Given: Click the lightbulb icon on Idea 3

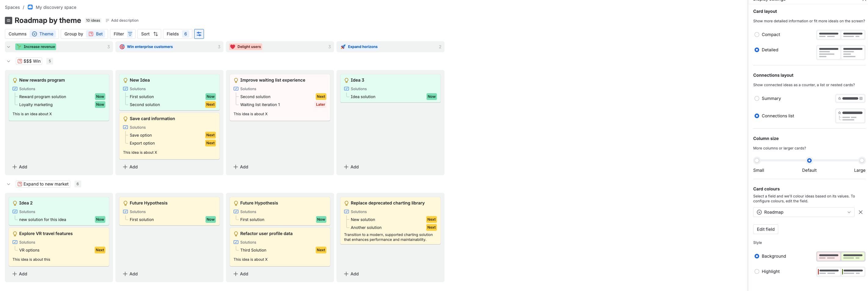Looking at the screenshot, I should point(347,80).
